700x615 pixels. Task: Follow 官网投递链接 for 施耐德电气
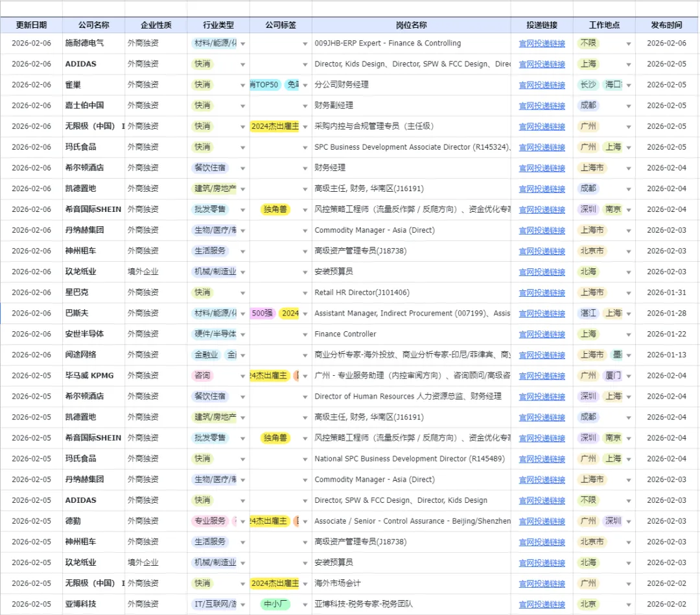pos(542,43)
